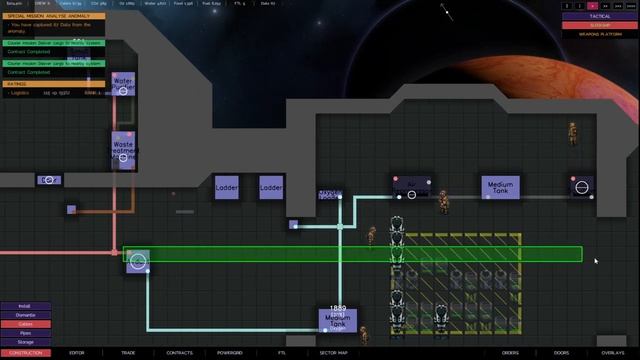The height and width of the screenshot is (360, 640).
Task: Choose Cables in construction submenu
Action: (x=26, y=324)
